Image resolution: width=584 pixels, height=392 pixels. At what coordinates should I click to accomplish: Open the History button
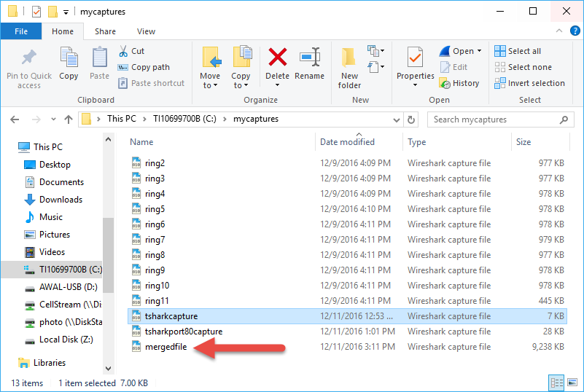pos(459,83)
